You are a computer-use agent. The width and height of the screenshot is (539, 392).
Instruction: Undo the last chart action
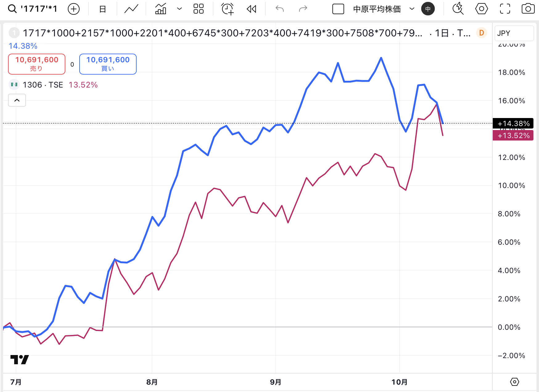280,9
